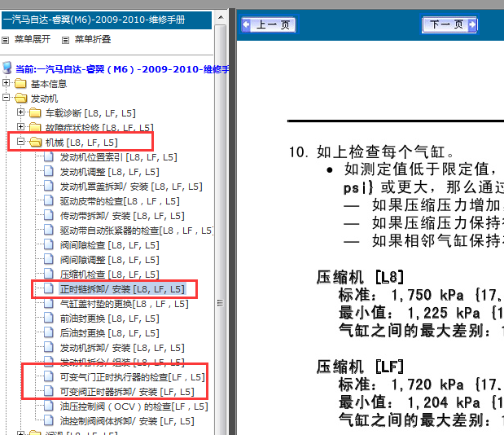Click document icon beside 阀间隙调整
Viewport: 504px width, 435px height.
49,259
